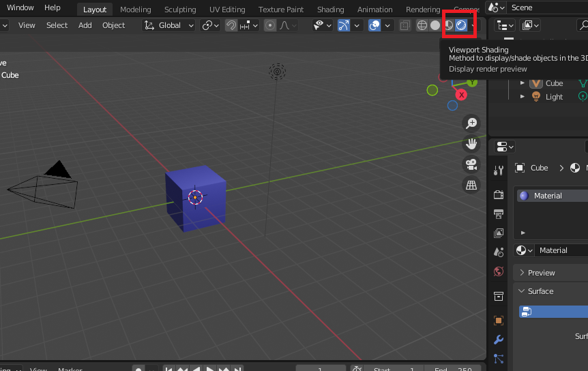Open the gizmo options dropdown arrow
The image size is (588, 371).
click(x=357, y=25)
